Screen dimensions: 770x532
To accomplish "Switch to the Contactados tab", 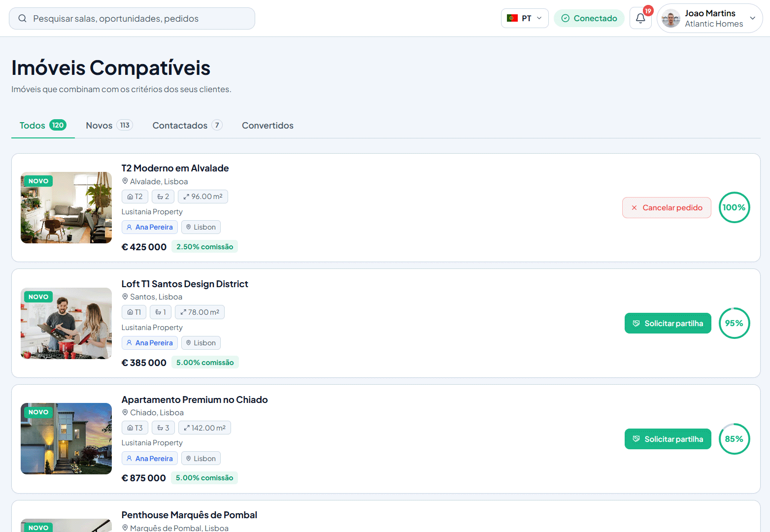I will (x=187, y=125).
